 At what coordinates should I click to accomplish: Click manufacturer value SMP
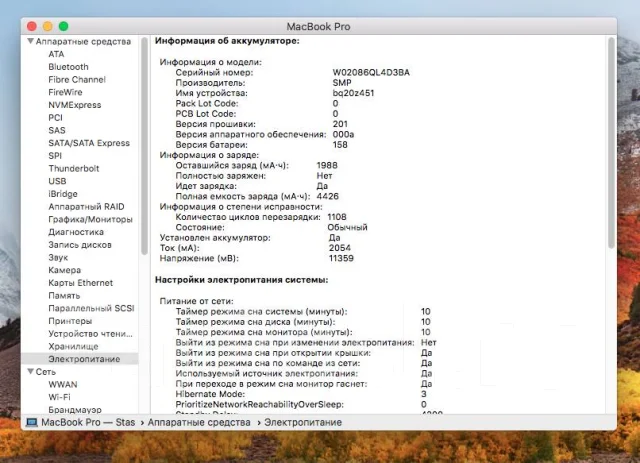pos(342,83)
